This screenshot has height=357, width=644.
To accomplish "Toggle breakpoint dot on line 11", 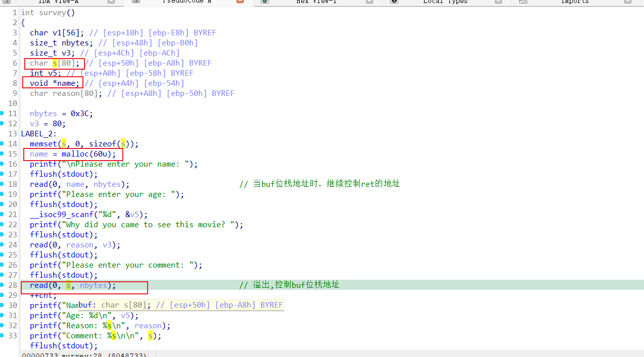I will coord(3,114).
